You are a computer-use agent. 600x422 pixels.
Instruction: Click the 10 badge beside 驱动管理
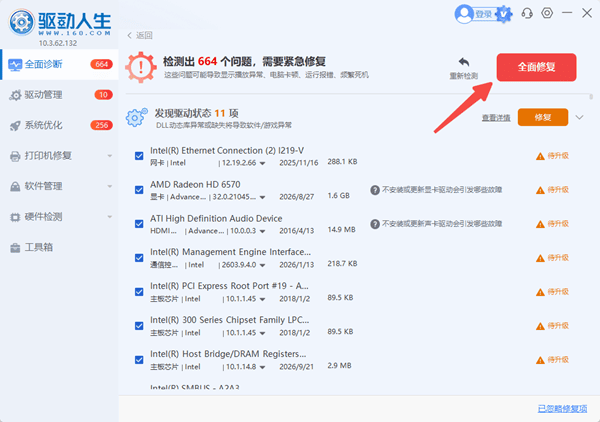103,95
